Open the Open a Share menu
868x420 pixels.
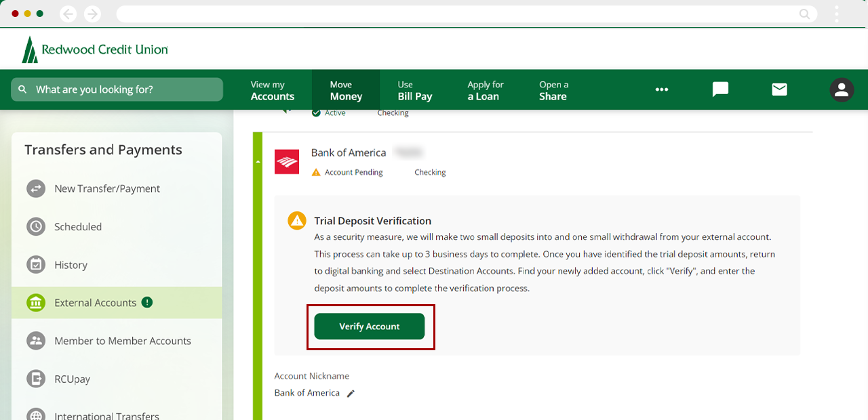553,90
